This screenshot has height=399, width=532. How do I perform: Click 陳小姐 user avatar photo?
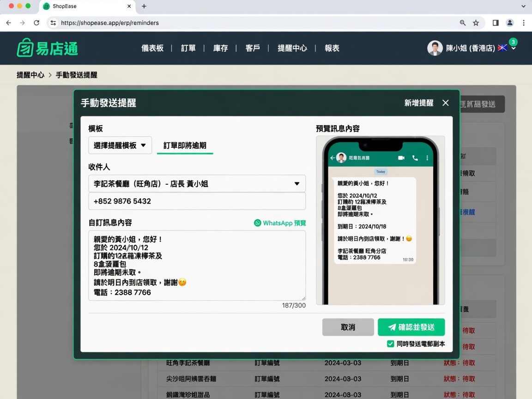[435, 48]
